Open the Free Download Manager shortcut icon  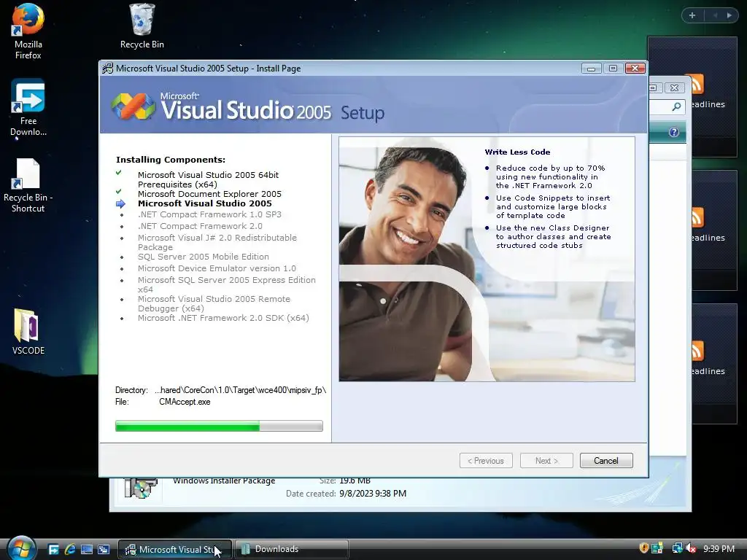point(28,108)
